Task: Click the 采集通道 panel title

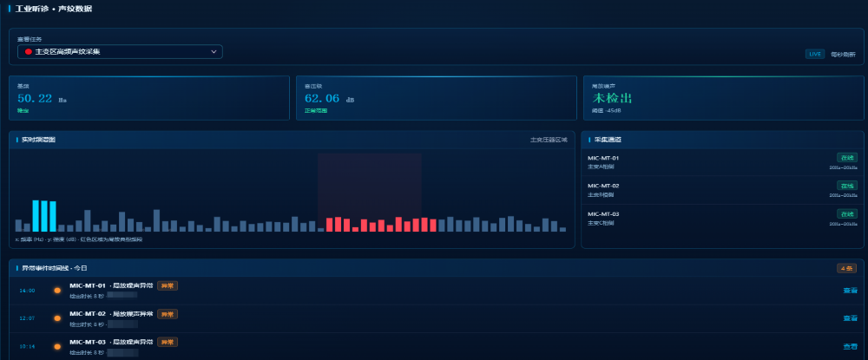Action: click(x=608, y=140)
